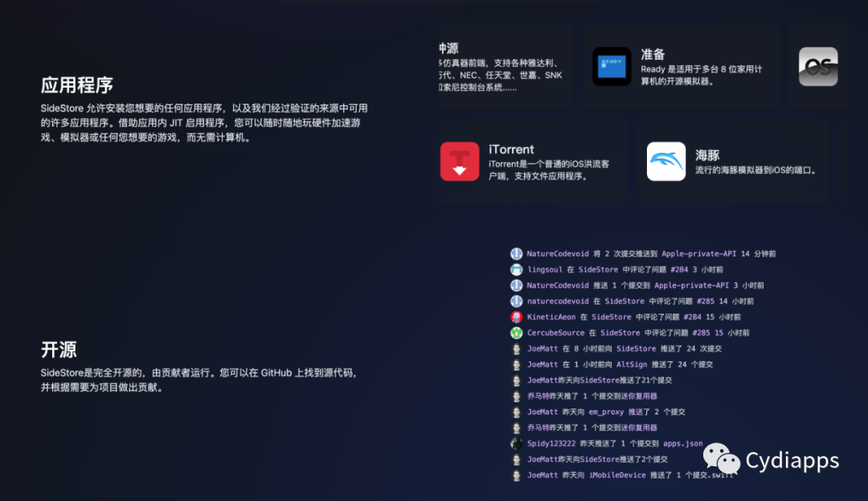Click JoeMatt avatar on the em_proxy row

[517, 413]
